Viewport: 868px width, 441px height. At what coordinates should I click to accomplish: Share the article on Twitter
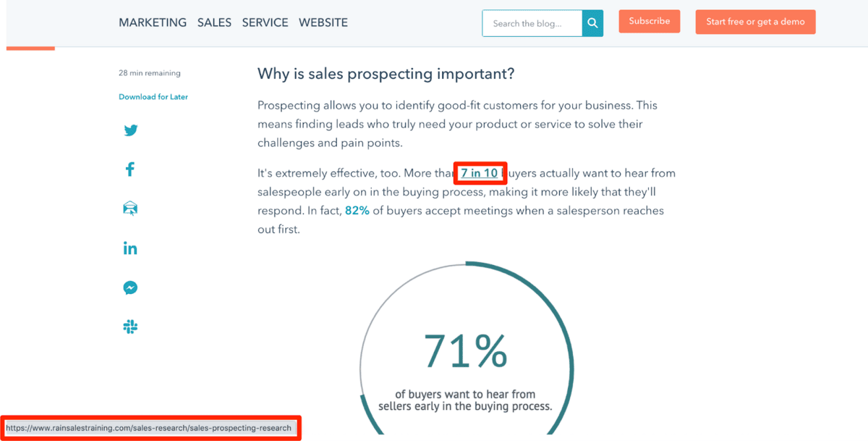(x=130, y=130)
